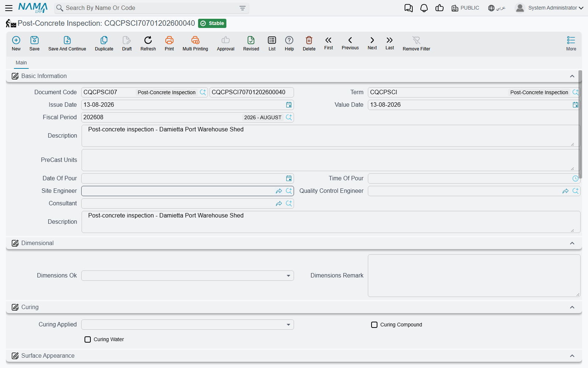Jump to the Last record
The image size is (588, 368).
(390, 43)
